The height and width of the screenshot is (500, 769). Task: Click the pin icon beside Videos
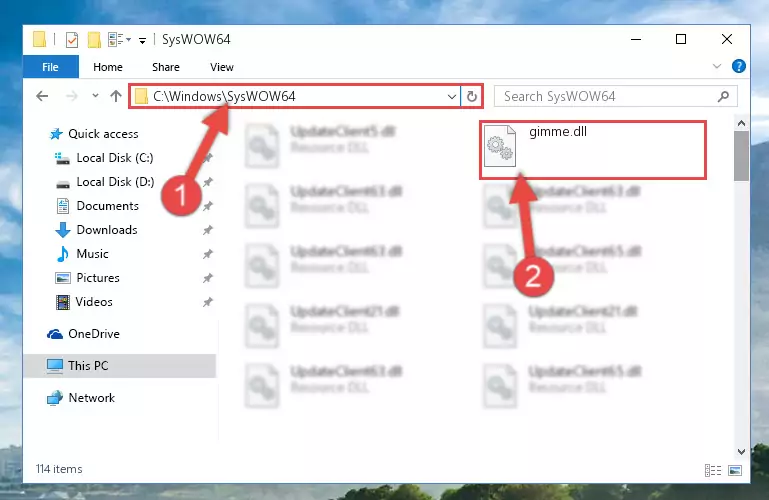pyautogui.click(x=208, y=302)
